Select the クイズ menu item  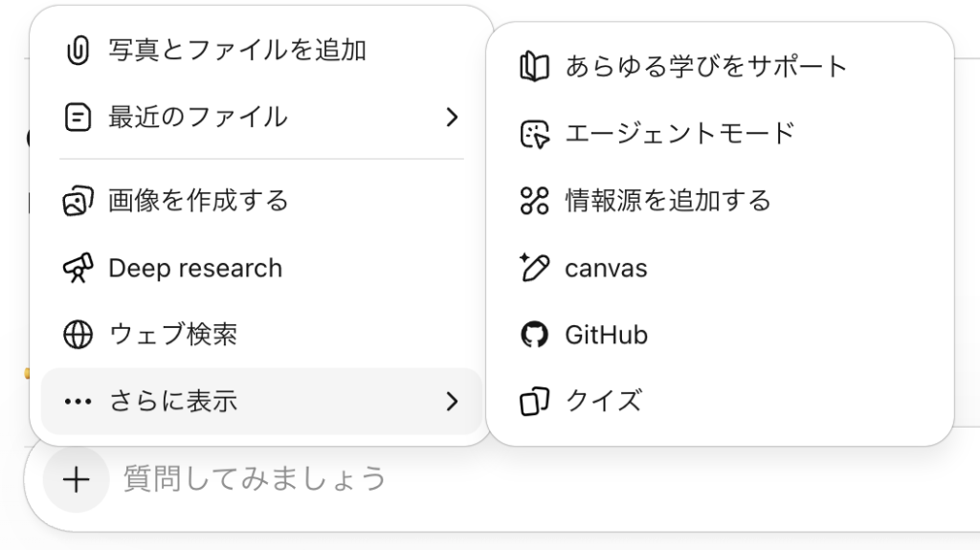[x=603, y=401]
